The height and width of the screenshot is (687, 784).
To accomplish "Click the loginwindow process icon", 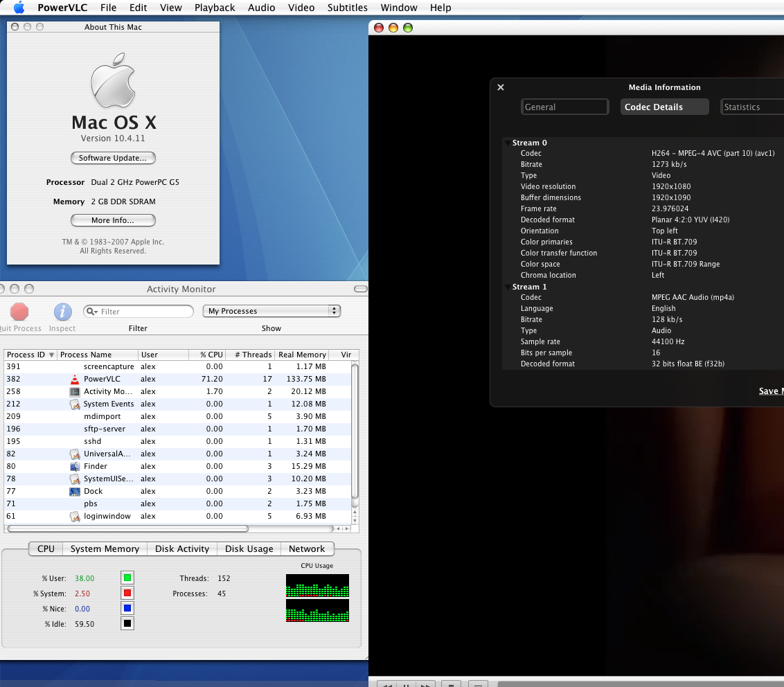I will tap(75, 517).
